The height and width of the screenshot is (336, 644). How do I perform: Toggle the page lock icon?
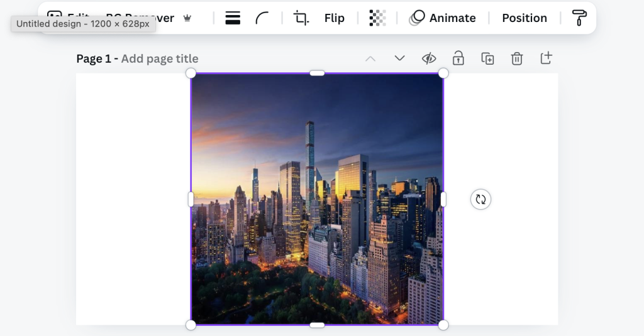[x=458, y=58]
